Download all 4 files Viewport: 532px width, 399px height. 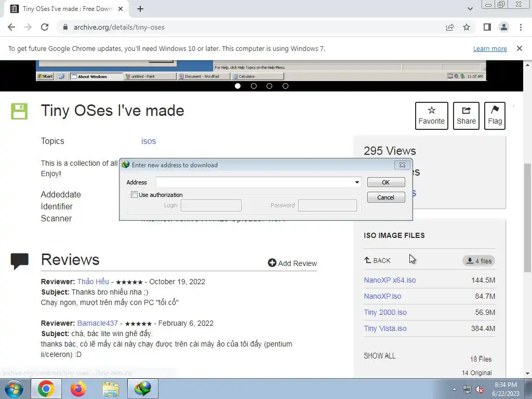pyautogui.click(x=478, y=261)
